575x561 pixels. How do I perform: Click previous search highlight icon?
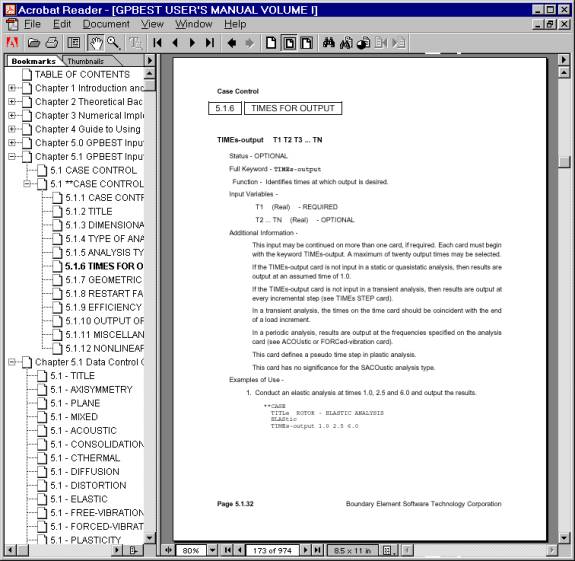(x=381, y=43)
